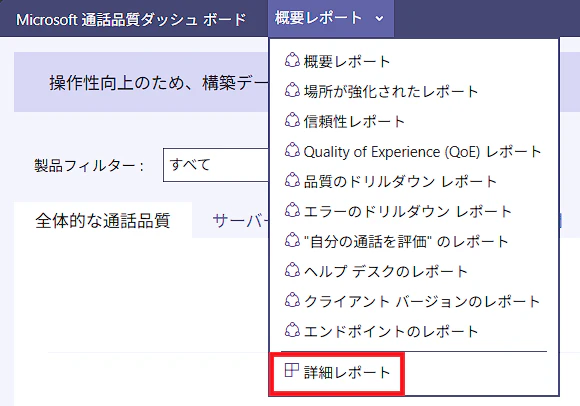Click the icon beside エンドポイントのレポート
The image size is (580, 406).
coord(292,330)
